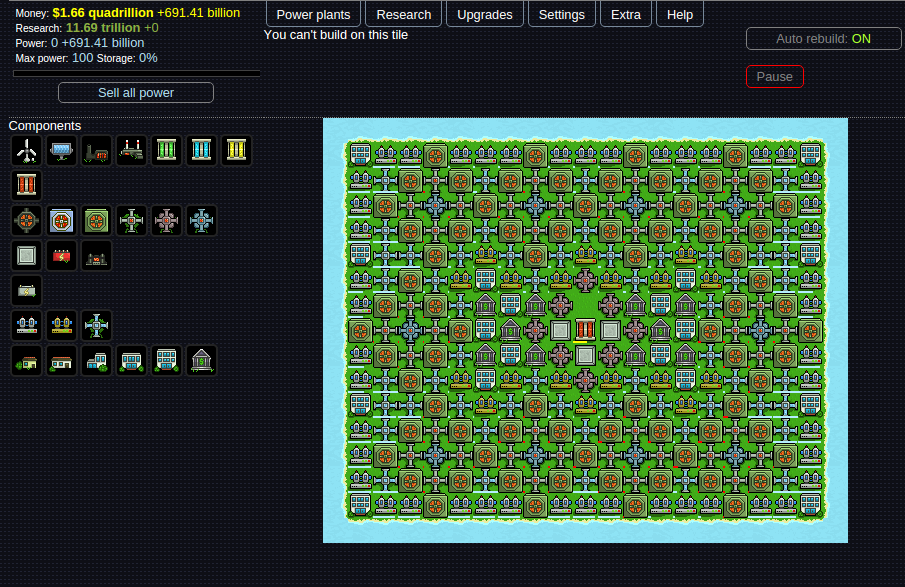This screenshot has height=587, width=905.
Task: Select the green fuel cell component
Action: tap(166, 151)
